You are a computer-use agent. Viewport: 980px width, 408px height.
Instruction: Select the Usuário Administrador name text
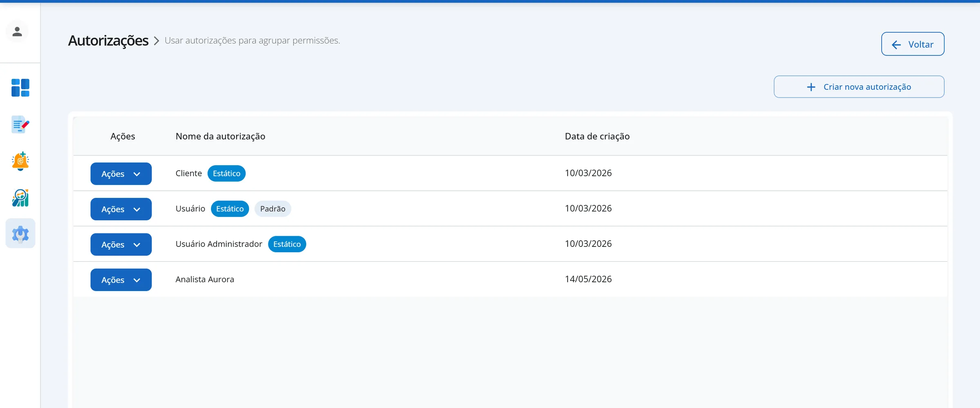click(x=219, y=244)
